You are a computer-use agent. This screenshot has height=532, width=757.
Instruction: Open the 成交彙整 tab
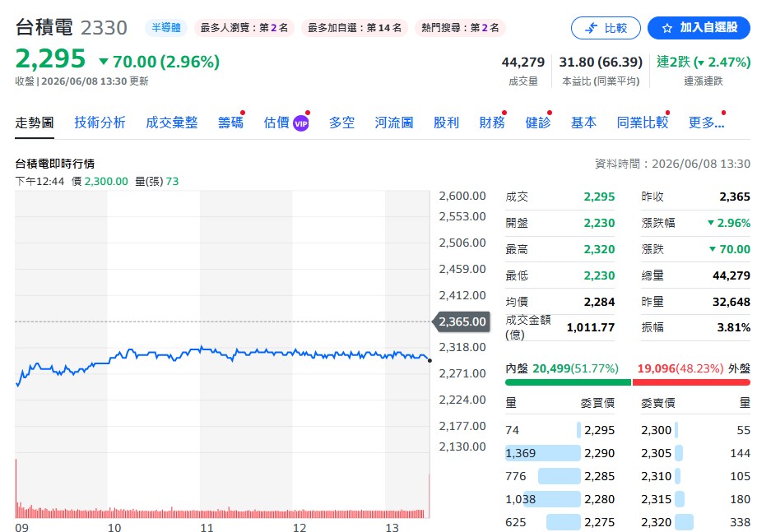point(172,123)
